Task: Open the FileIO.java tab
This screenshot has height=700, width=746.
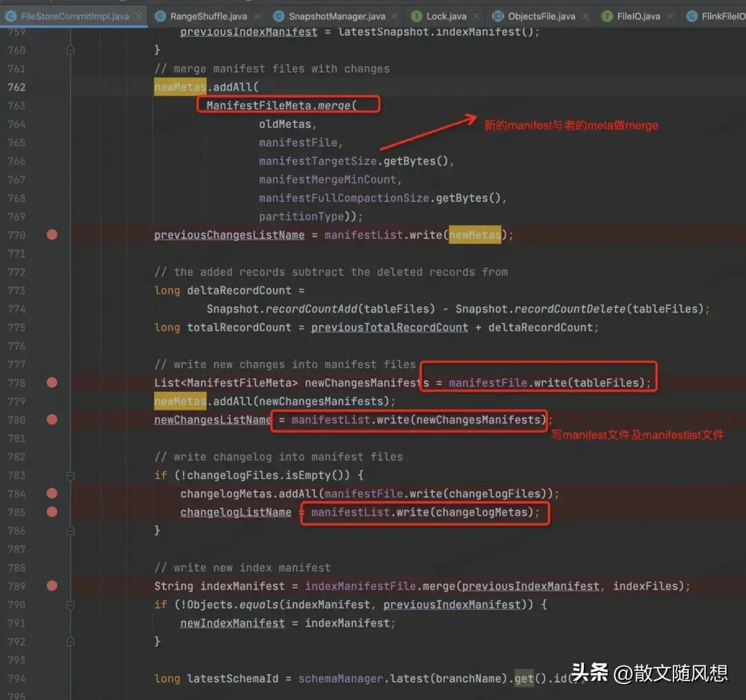Action: pyautogui.click(x=638, y=16)
